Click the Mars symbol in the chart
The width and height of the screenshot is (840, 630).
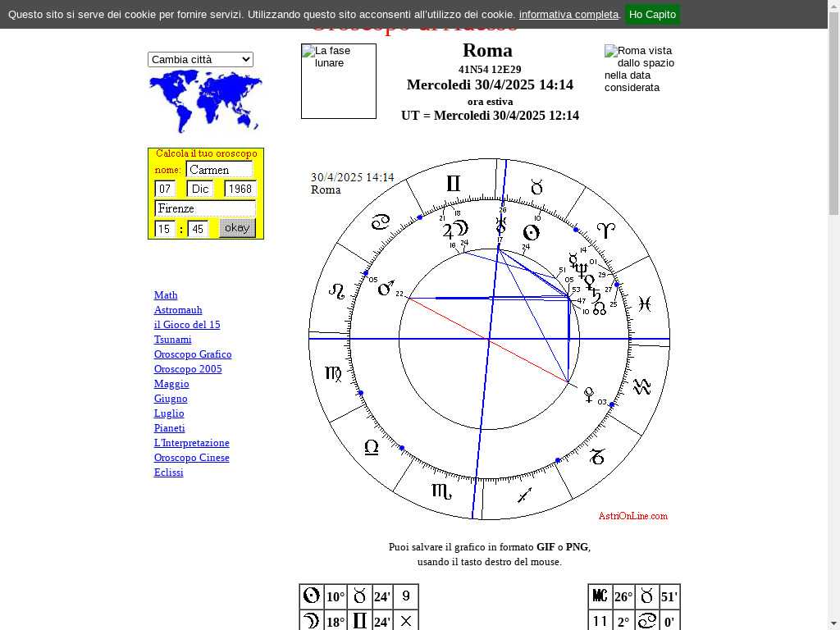[386, 288]
